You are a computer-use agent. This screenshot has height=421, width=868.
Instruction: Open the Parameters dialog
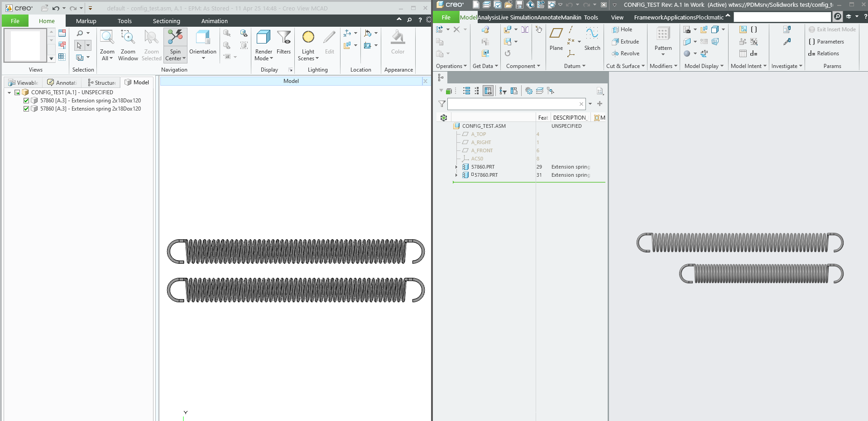[x=826, y=42]
